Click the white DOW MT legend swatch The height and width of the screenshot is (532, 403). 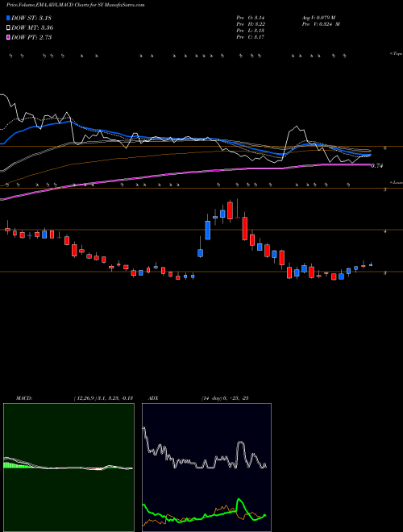(8, 27)
